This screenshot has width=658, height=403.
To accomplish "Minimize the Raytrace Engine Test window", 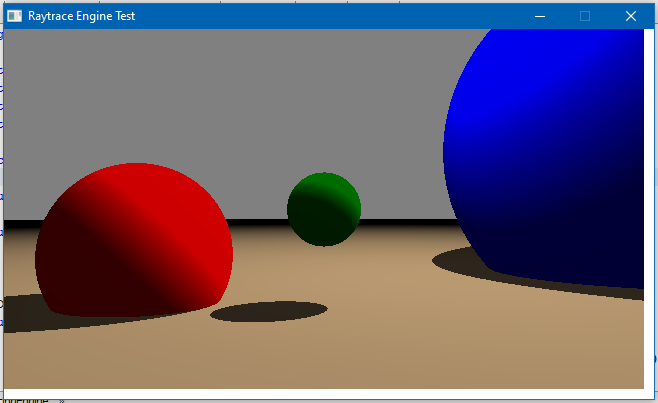I will pos(540,16).
